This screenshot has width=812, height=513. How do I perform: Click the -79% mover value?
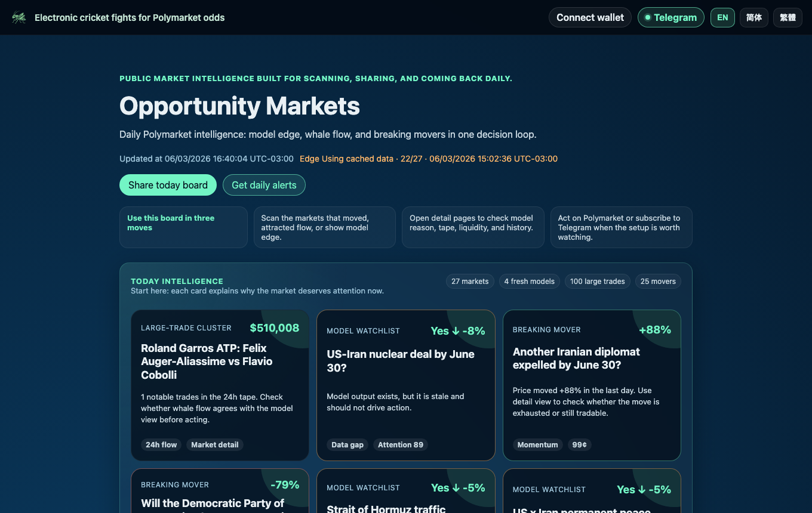[x=285, y=484]
